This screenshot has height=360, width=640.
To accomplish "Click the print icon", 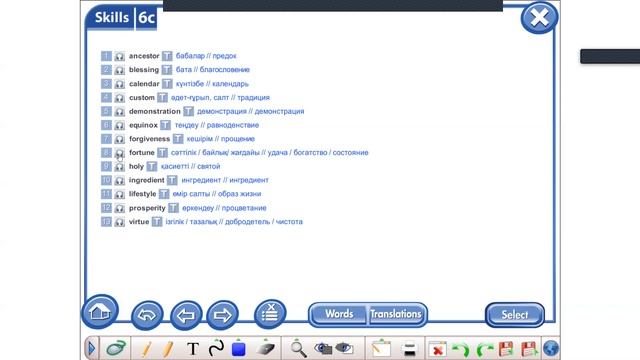I will click(x=409, y=349).
